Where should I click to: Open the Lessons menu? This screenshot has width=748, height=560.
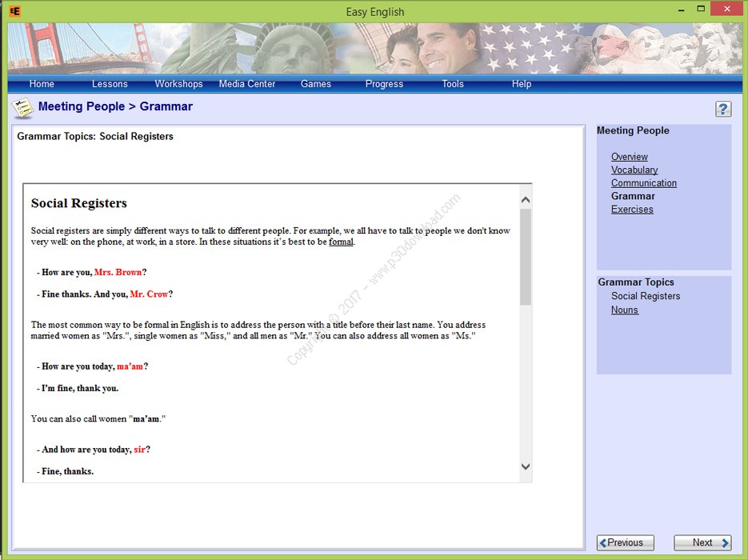point(110,84)
